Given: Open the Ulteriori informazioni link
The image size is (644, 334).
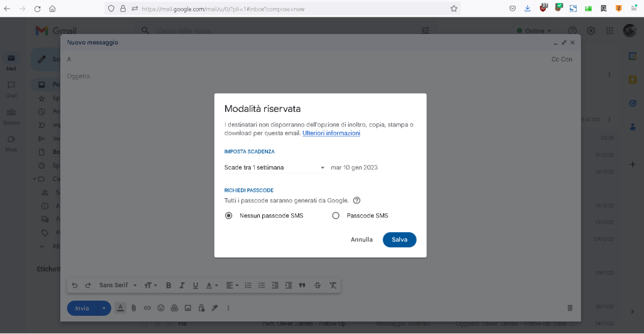Looking at the screenshot, I should click(331, 133).
